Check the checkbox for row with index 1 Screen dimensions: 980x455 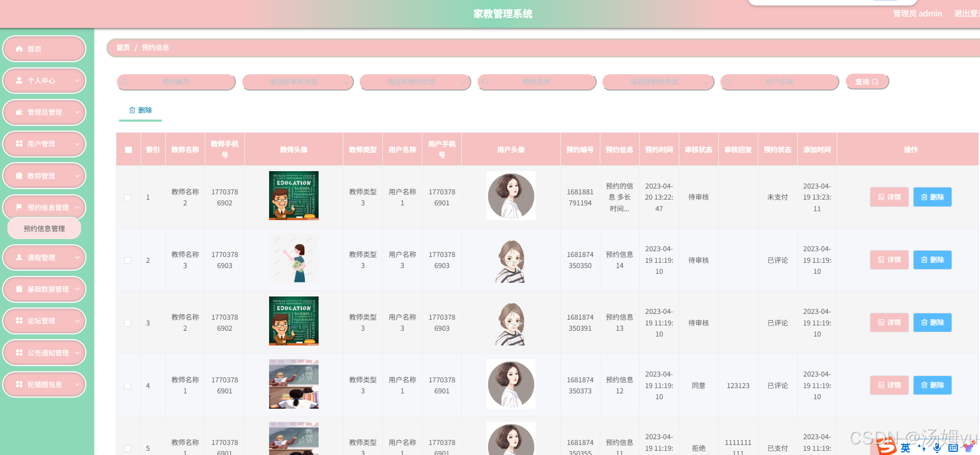point(128,197)
